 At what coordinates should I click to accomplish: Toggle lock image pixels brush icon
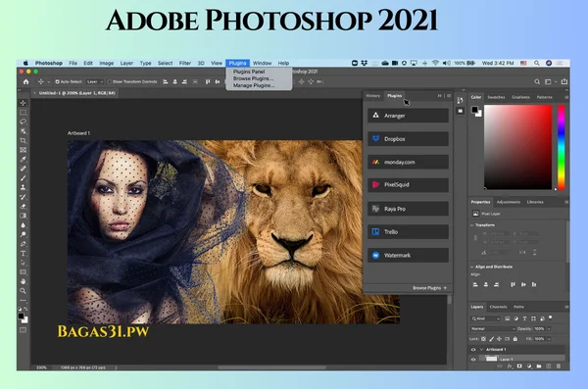point(492,339)
